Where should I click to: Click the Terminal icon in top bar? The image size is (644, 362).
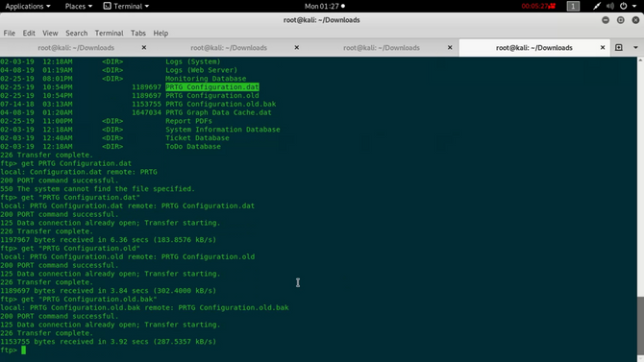coord(108,6)
